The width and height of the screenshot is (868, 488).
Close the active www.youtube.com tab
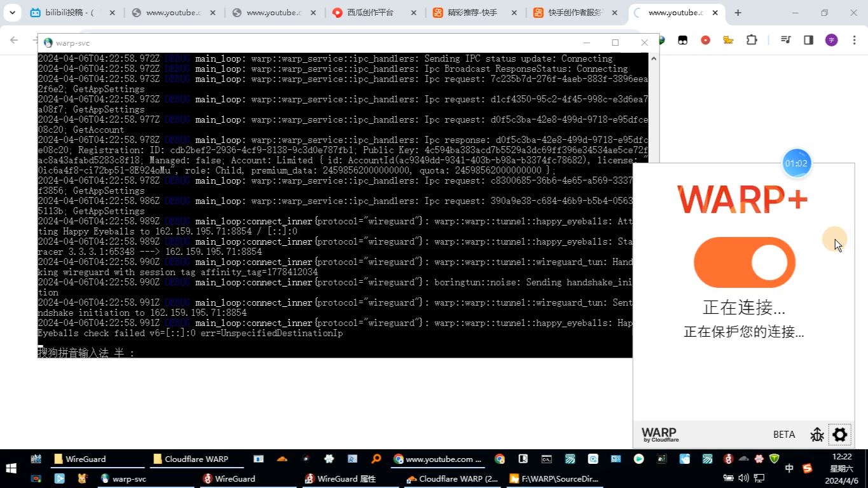[x=715, y=13]
